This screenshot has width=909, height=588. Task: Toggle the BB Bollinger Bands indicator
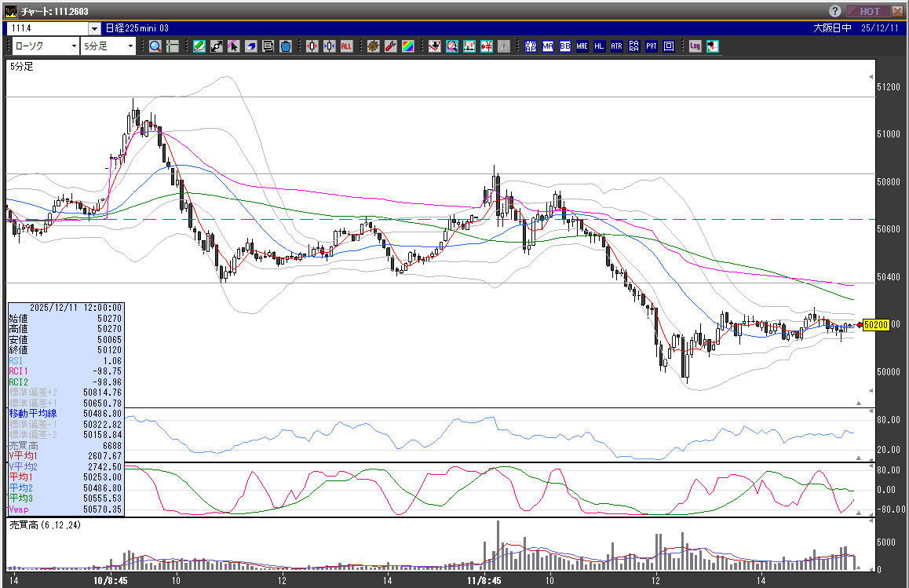[x=564, y=46]
